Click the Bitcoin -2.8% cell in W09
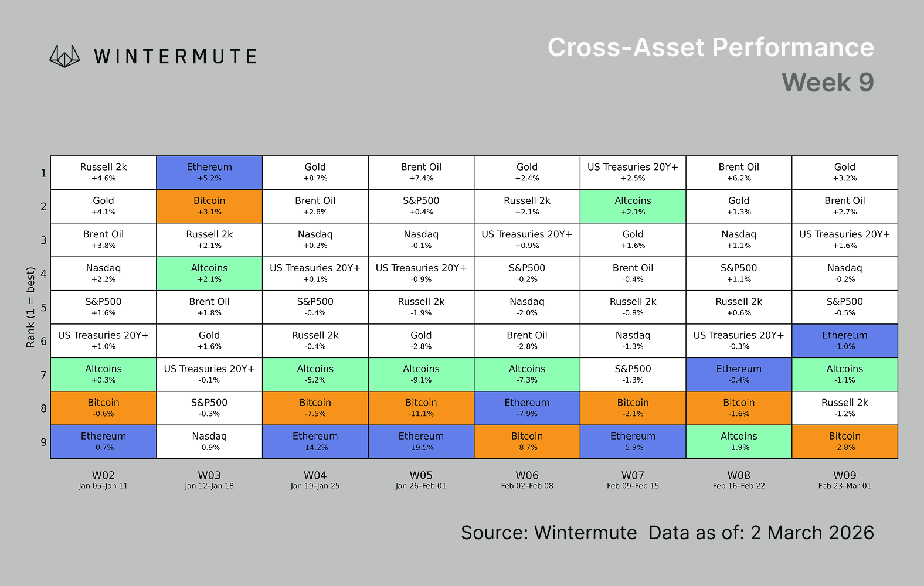Screen dimensions: 924x586 tap(844, 441)
